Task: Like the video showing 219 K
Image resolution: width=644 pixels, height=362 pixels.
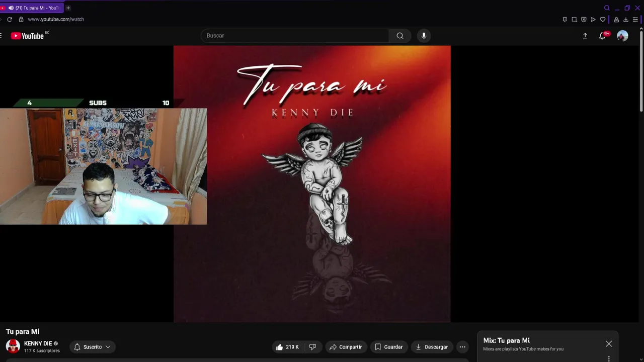Action: tap(287, 347)
